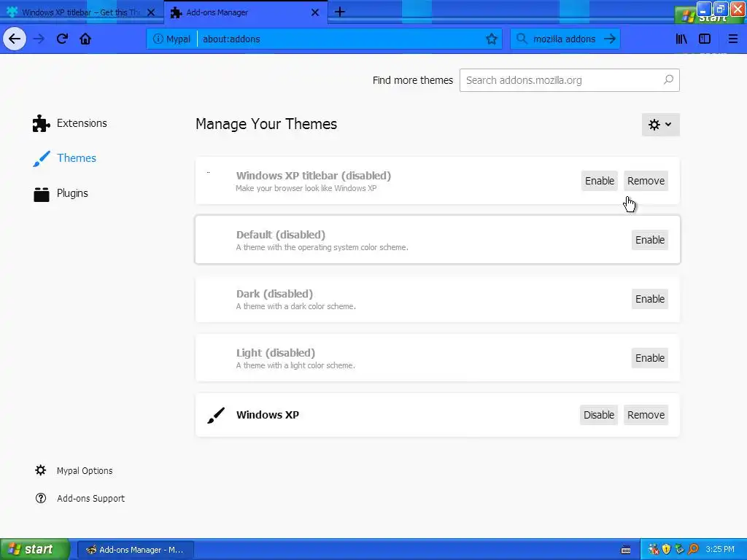Image resolution: width=747 pixels, height=560 pixels.
Task: Open a new tab with plus
Action: coord(340,12)
